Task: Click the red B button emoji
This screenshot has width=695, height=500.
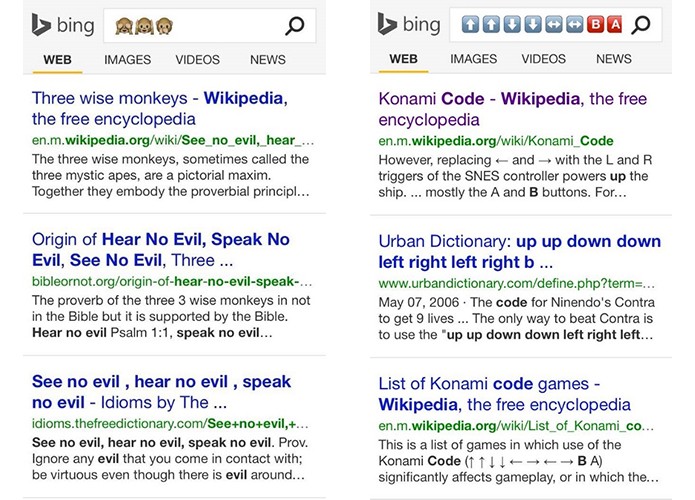Action: 595,24
